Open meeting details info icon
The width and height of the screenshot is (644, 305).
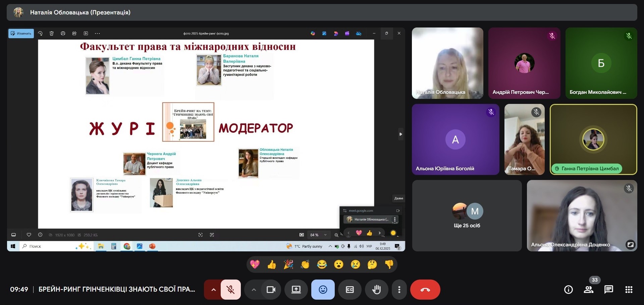[x=568, y=290]
